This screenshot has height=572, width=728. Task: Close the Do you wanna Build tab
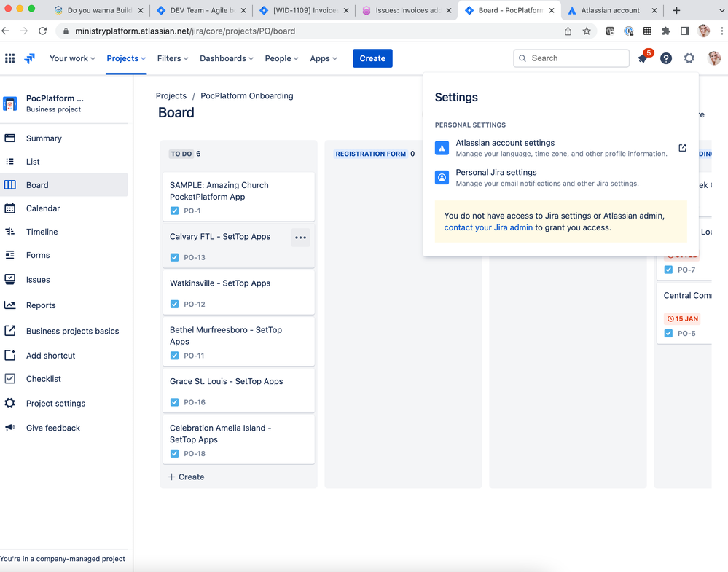pos(140,10)
